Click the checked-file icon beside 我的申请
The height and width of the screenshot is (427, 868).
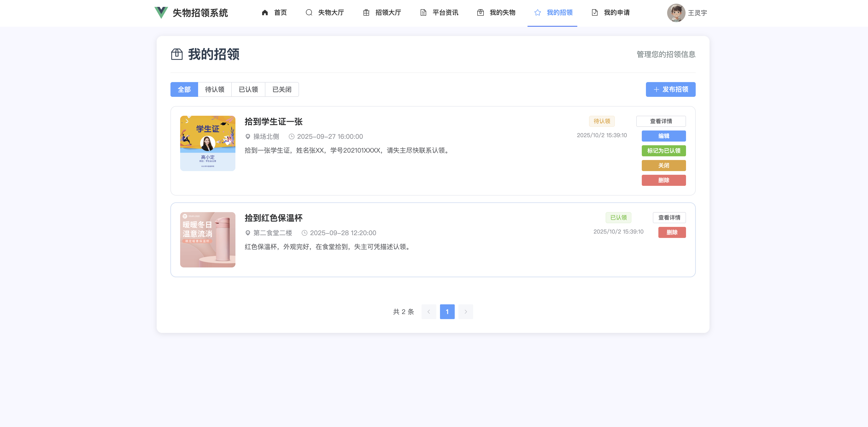pyautogui.click(x=595, y=13)
